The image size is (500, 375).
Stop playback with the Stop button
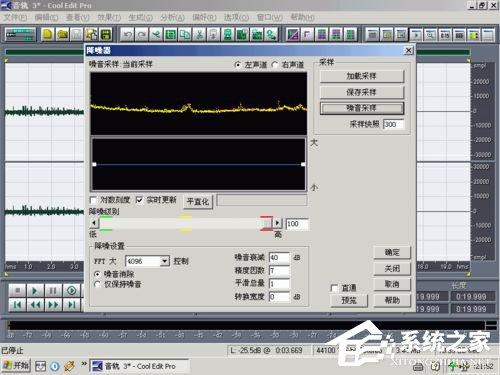pyautogui.click(x=18, y=291)
